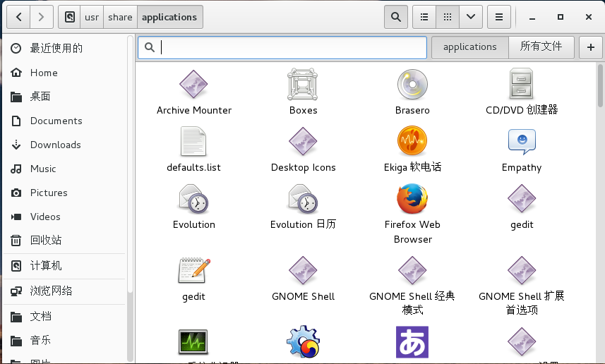Open 浏览网络 in the sidebar
Viewport: 605px width, 364px height.
[x=64, y=291]
